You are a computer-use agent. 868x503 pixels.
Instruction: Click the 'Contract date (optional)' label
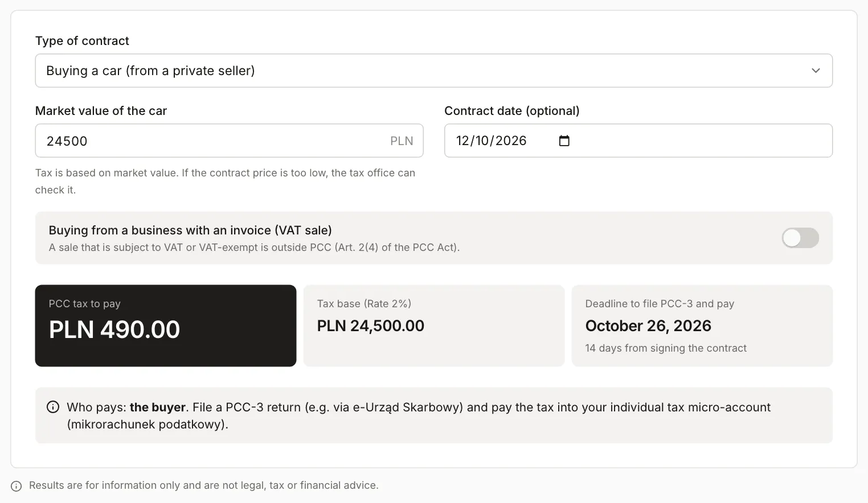(512, 111)
